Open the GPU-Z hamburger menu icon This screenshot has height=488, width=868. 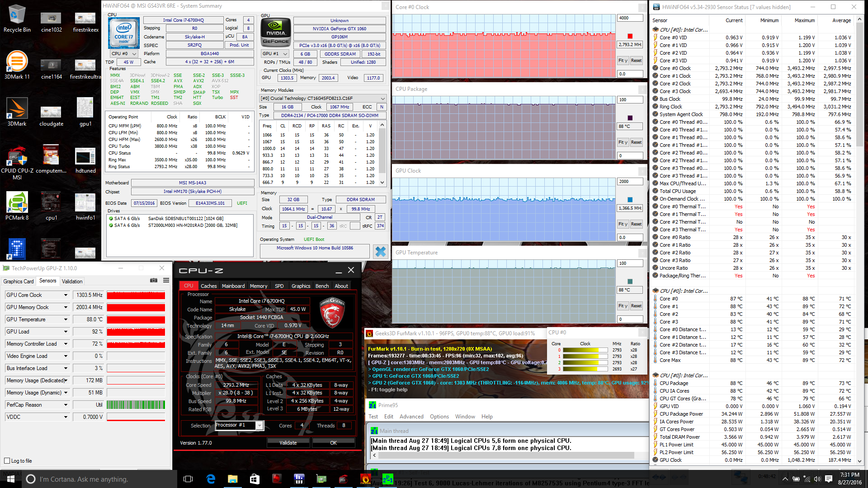click(166, 281)
